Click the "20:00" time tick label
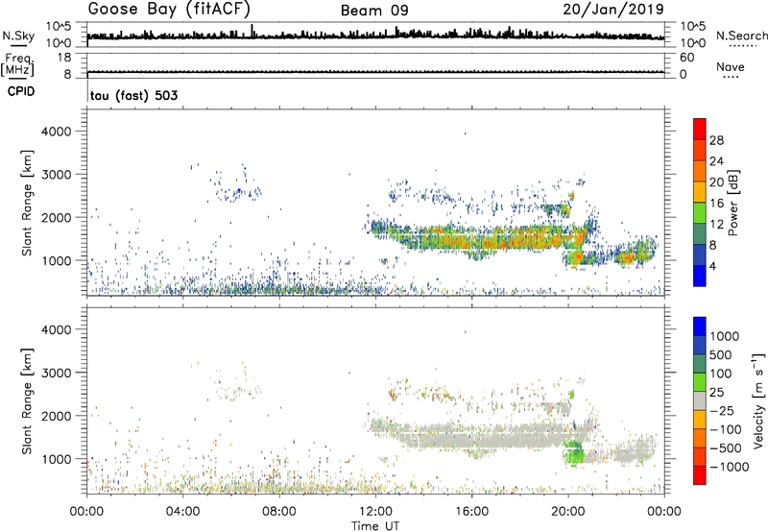Screen dimensions: 768x532 tap(567, 512)
